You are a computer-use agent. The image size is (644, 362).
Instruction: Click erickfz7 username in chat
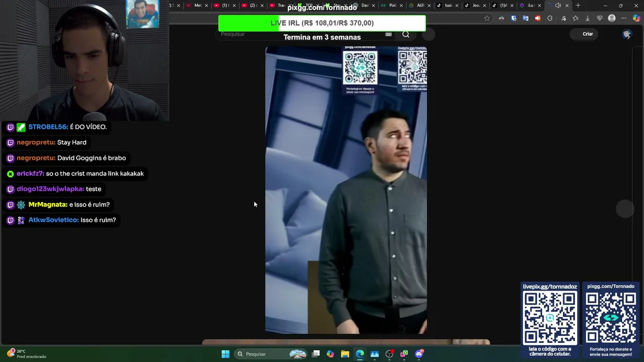coord(30,173)
